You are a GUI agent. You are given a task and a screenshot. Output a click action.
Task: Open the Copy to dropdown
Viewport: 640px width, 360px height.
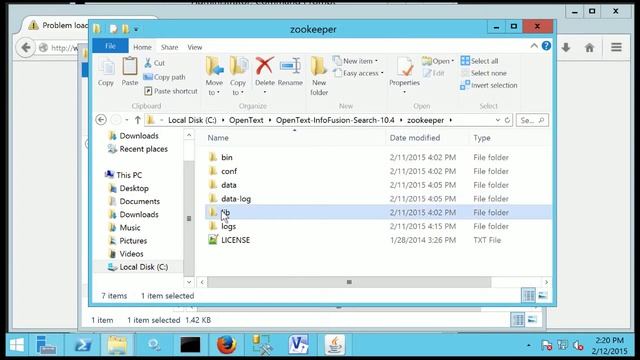(x=238, y=77)
